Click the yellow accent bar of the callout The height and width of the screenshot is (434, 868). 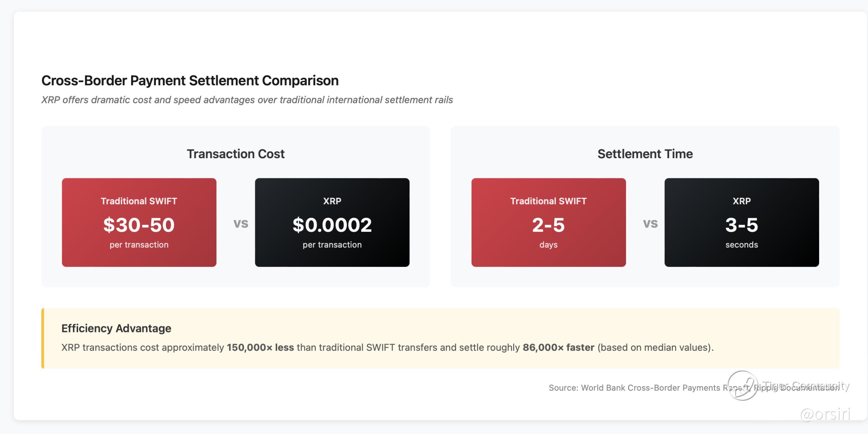click(x=43, y=338)
